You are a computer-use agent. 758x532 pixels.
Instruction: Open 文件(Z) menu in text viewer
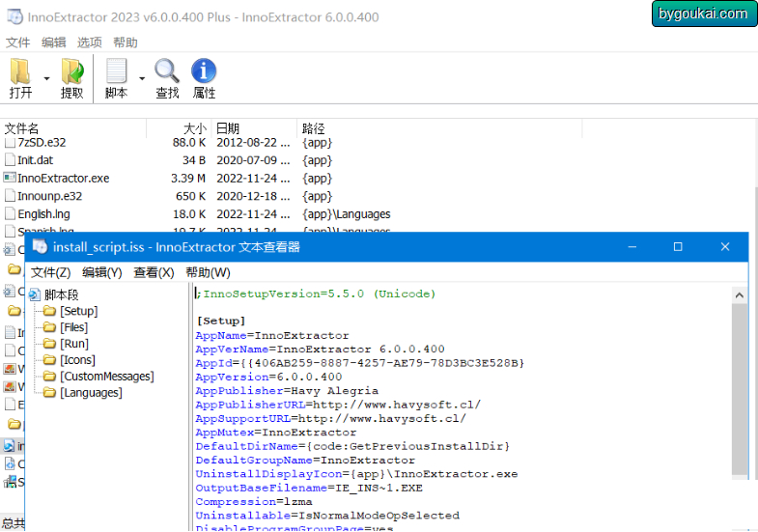click(51, 272)
